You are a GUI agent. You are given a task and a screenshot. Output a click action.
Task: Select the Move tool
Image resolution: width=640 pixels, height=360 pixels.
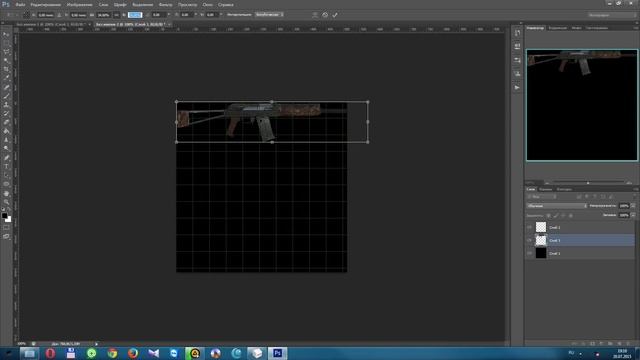(x=6, y=35)
